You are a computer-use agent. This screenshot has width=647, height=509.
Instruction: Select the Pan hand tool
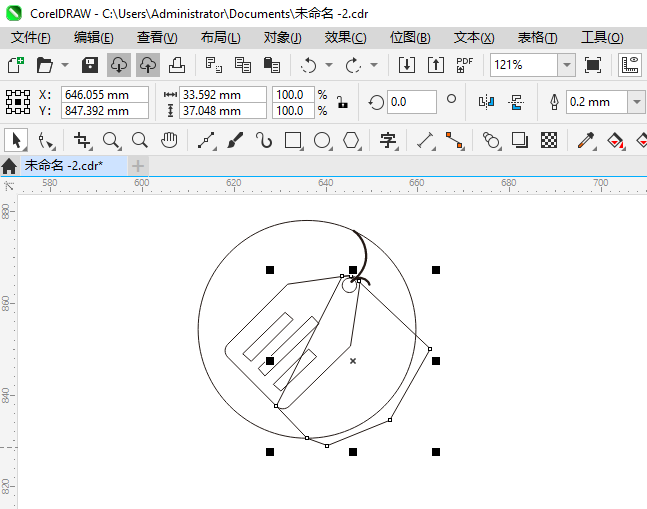point(169,140)
